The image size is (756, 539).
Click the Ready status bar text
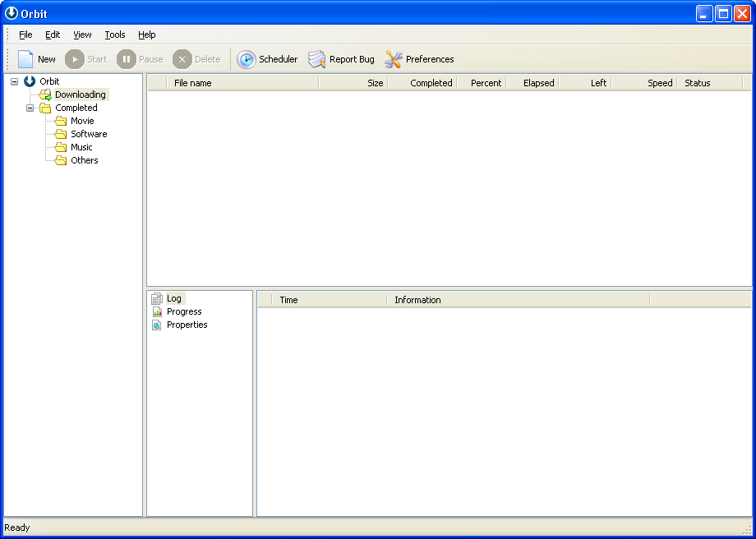17,527
